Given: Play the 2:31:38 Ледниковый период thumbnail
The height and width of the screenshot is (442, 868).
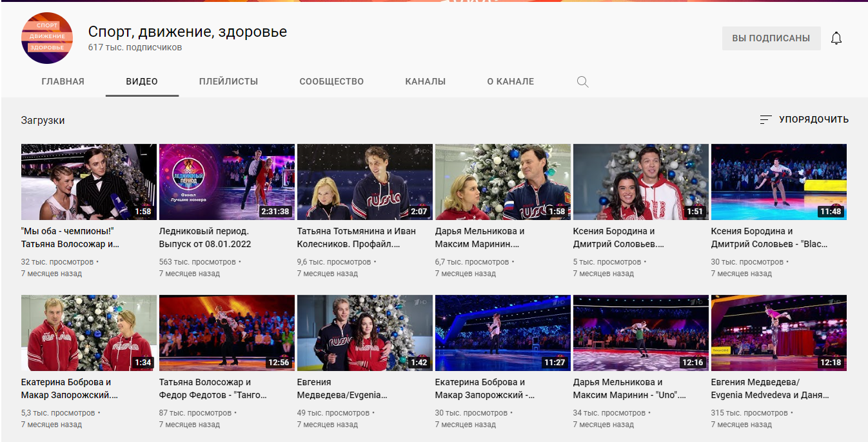Looking at the screenshot, I should click(x=227, y=182).
